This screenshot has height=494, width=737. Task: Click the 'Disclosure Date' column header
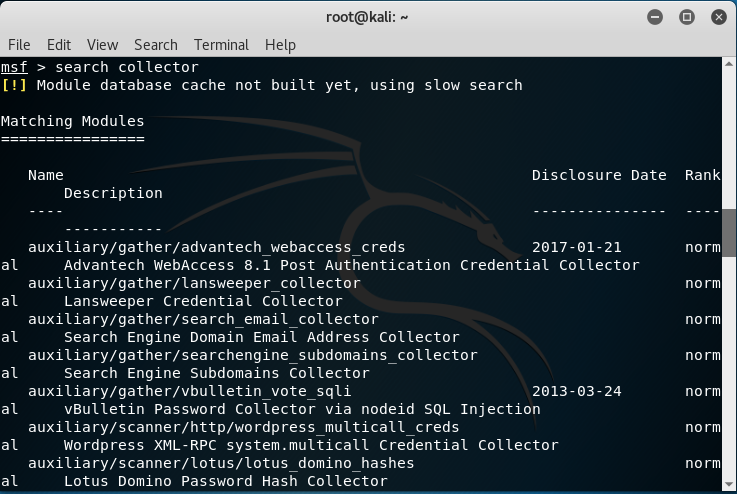tap(599, 175)
